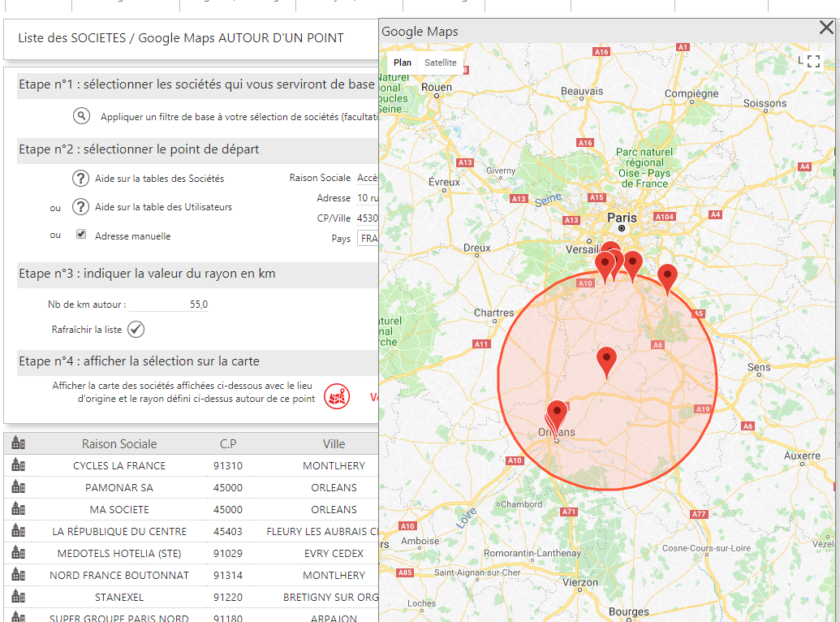Toggle fullscreen view on the Google Map
Image resolution: width=840 pixels, height=622 pixels.
(x=814, y=62)
